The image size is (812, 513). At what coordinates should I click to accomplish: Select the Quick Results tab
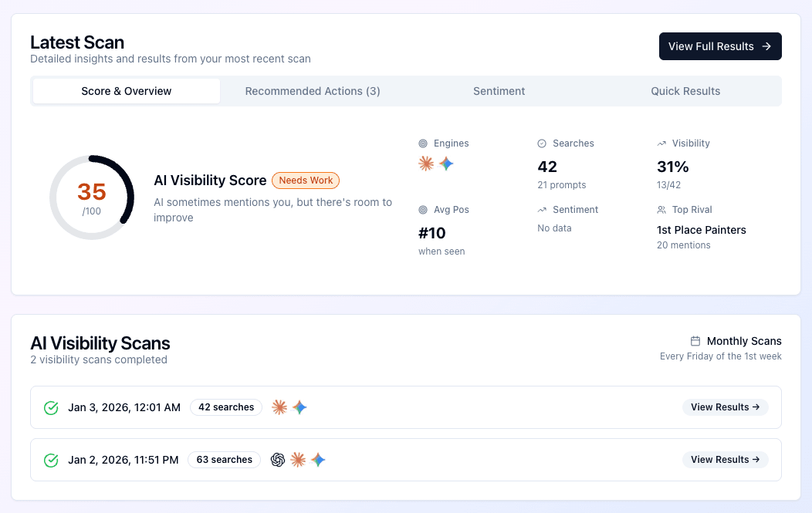685,90
